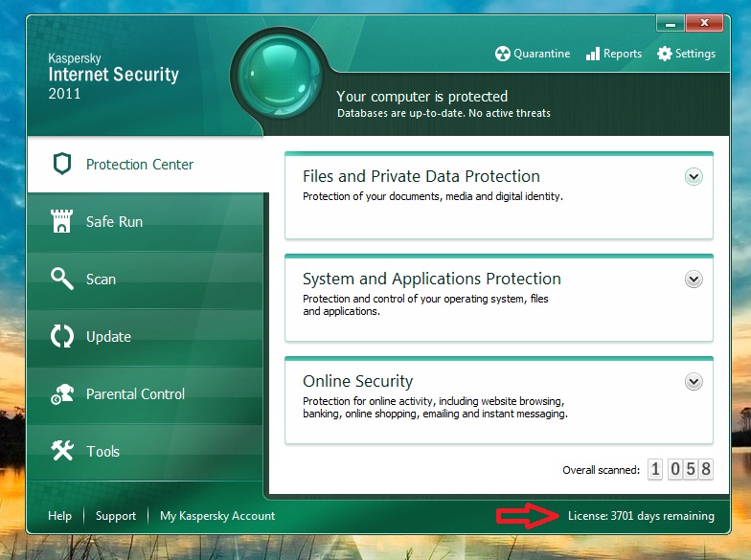
Task: Switch to the Safe Run tab
Action: click(114, 222)
